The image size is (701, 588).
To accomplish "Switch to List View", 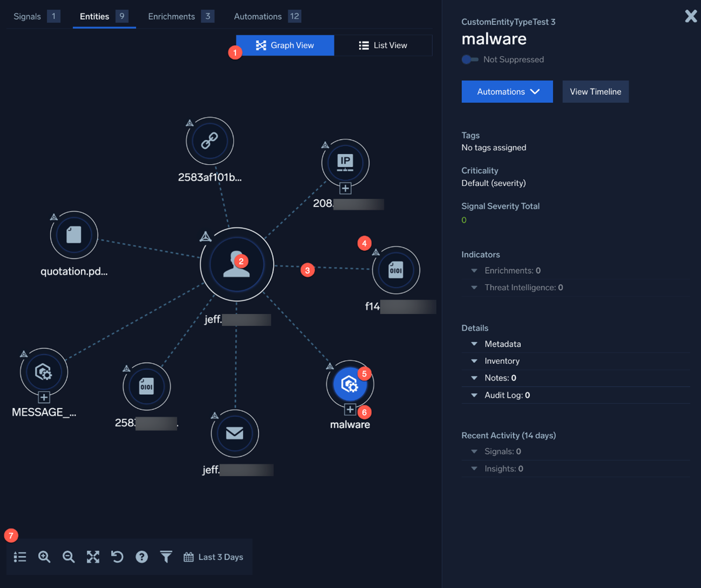I will [384, 45].
